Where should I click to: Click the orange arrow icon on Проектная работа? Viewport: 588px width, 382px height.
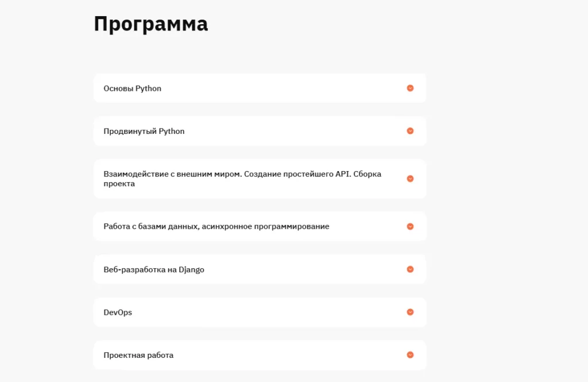point(410,355)
